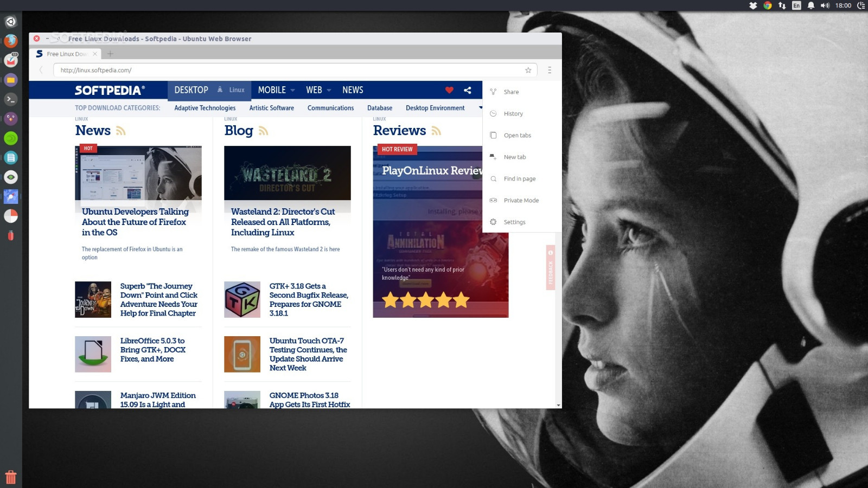Viewport: 868px width, 488px height.
Task: Open the mail app with 53 badge
Action: [11, 60]
